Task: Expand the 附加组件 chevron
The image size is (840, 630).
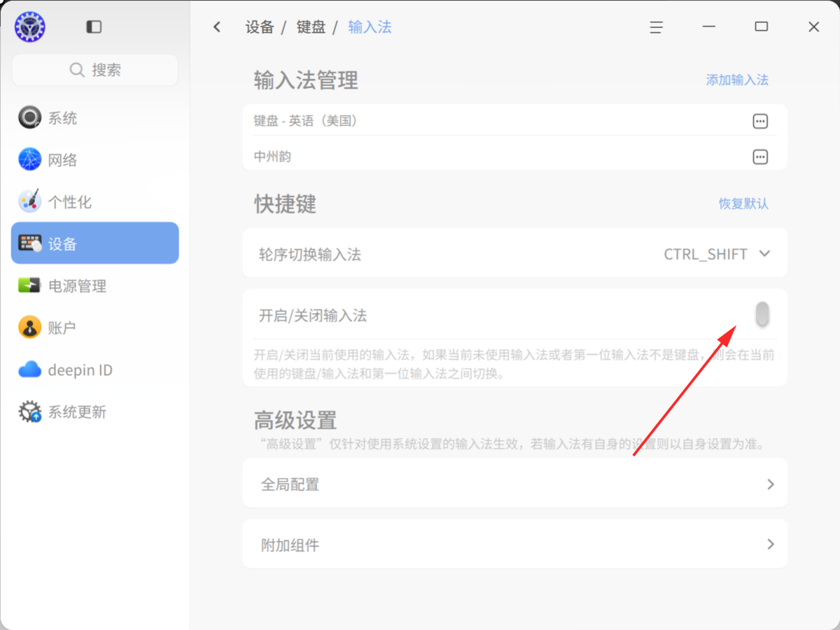Action: click(x=770, y=544)
